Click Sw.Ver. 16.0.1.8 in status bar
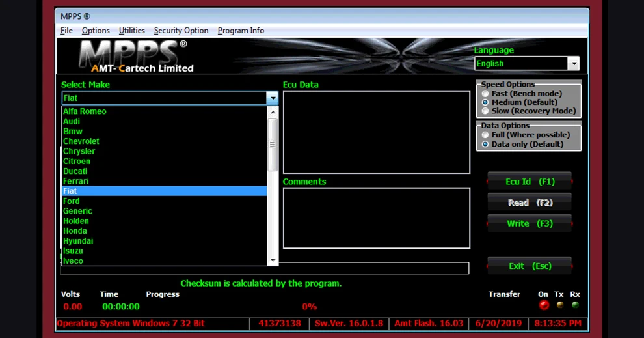The width and height of the screenshot is (644, 338). point(349,323)
